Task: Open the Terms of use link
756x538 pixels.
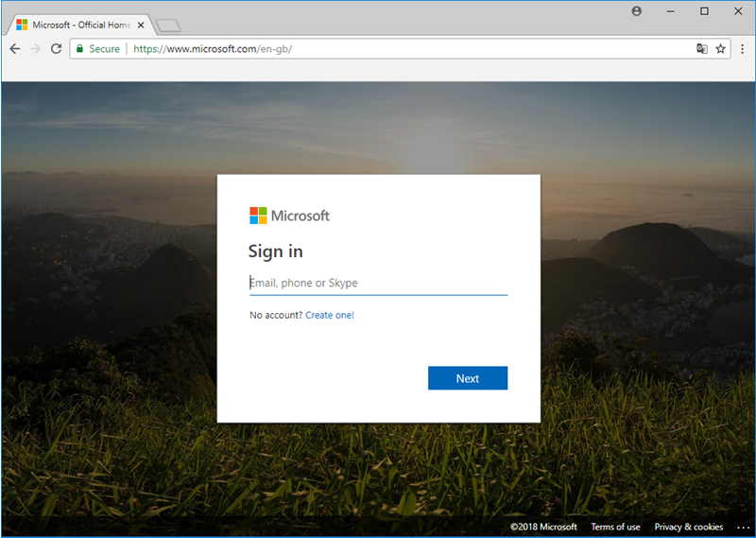Action: click(x=615, y=527)
